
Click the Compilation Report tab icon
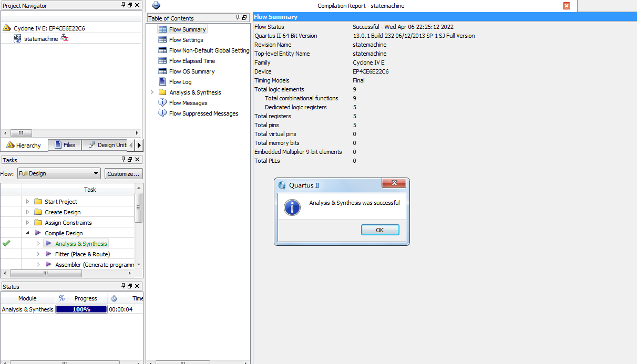coord(156,5)
